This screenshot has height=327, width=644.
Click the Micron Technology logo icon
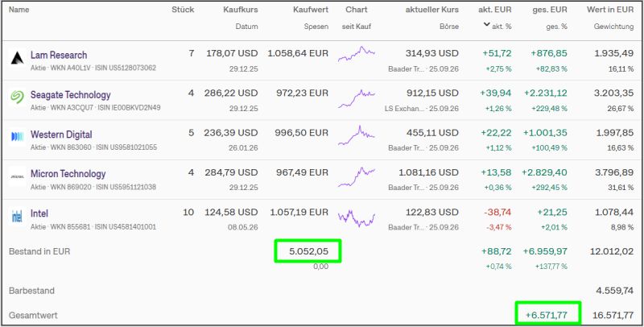(x=17, y=176)
